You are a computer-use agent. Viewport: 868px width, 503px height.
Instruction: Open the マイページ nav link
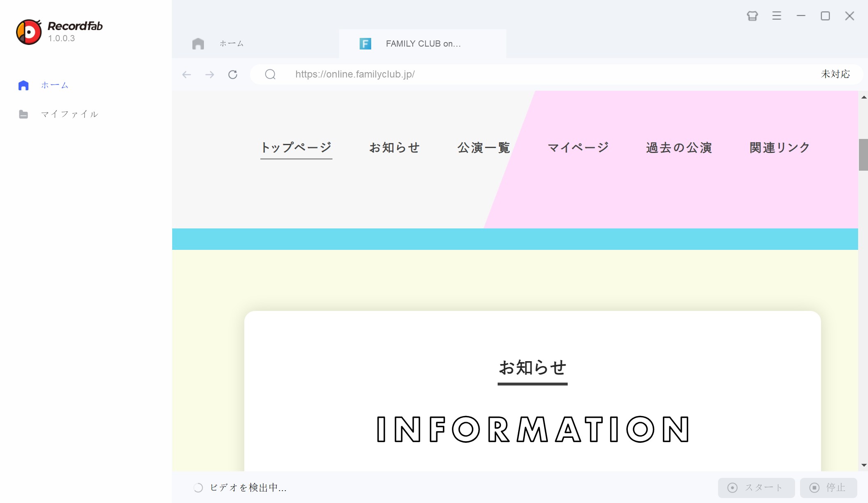578,148
